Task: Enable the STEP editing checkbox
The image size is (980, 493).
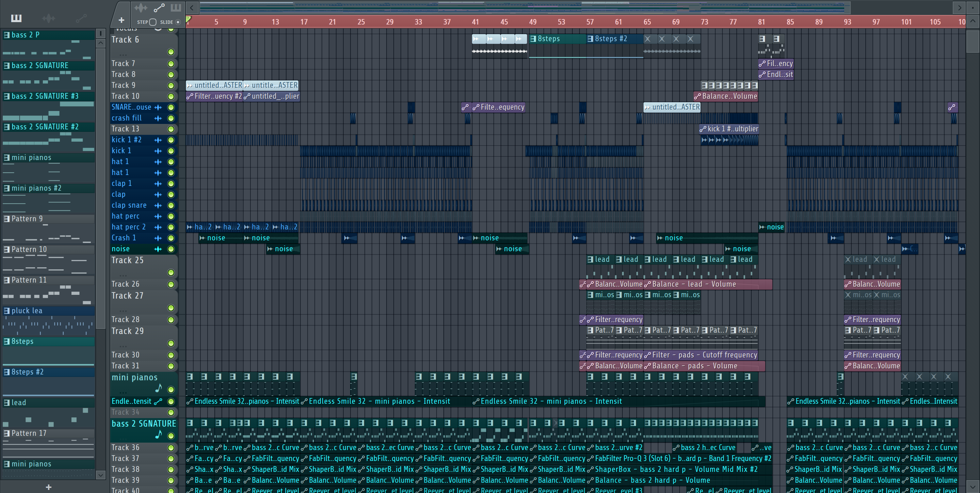Action: tap(152, 22)
